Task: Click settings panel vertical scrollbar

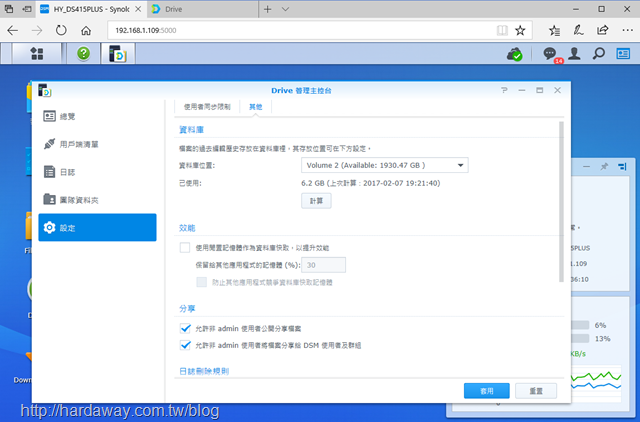Action: tap(561, 202)
